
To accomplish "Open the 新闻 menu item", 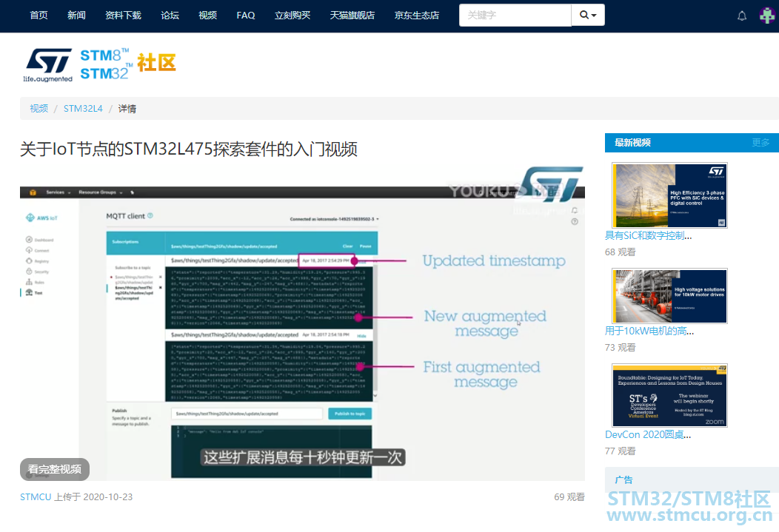I will point(76,16).
